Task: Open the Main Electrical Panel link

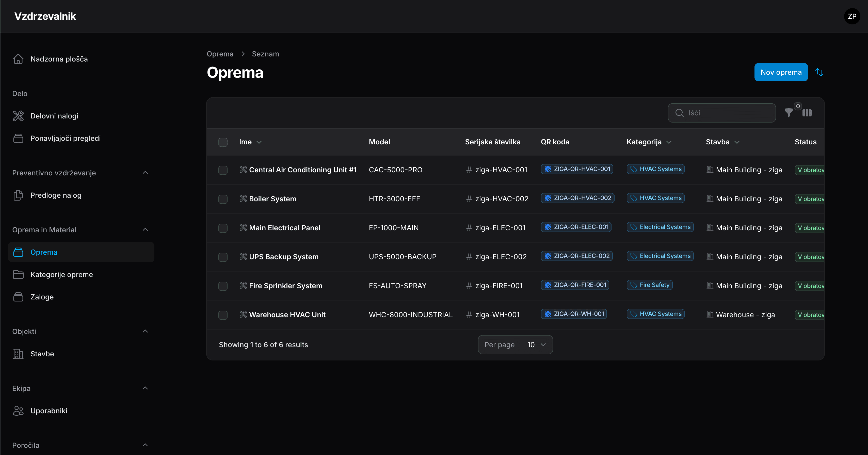Action: click(284, 228)
